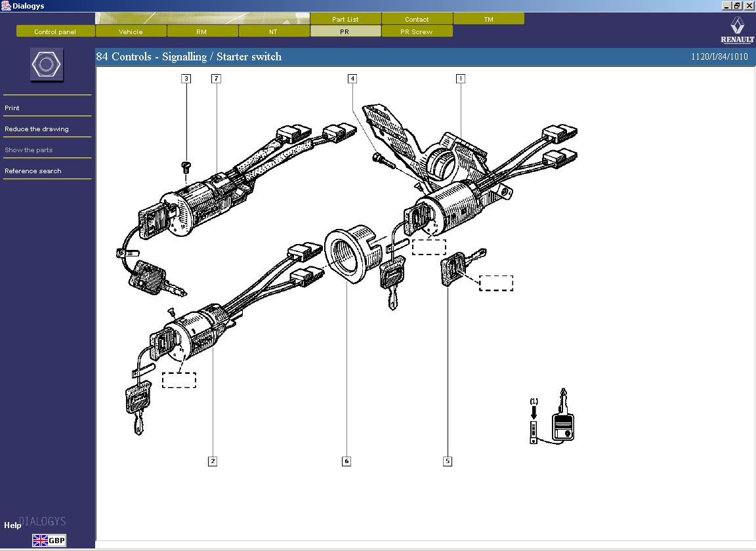Select the PR tab
The image size is (756, 551).
(345, 31)
